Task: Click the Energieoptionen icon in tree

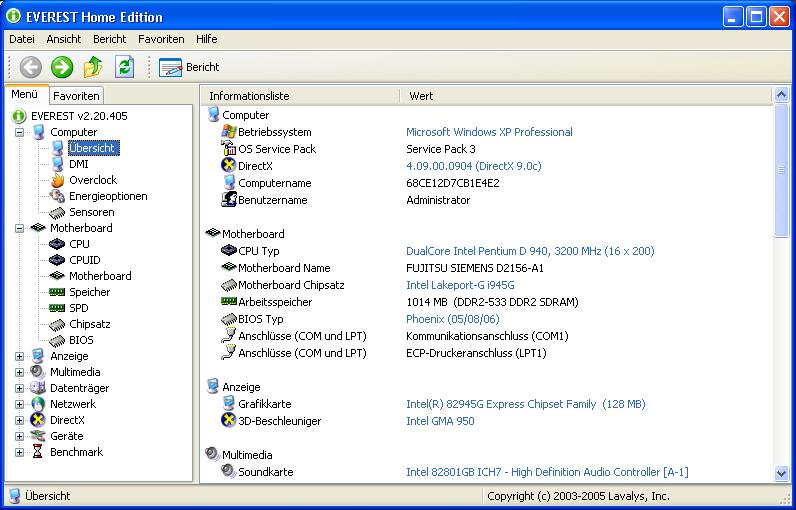Action: pos(57,196)
